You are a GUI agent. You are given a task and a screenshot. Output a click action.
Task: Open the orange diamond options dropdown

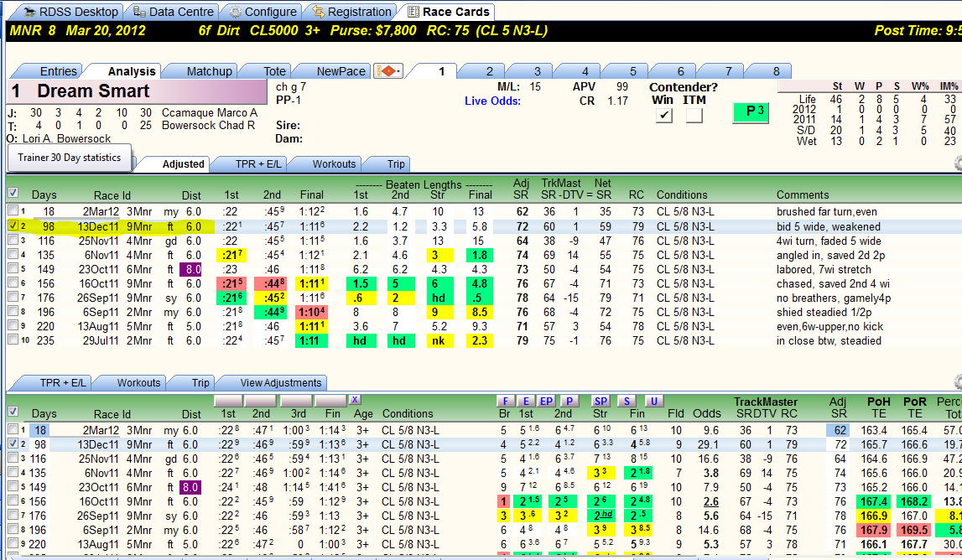[x=388, y=71]
